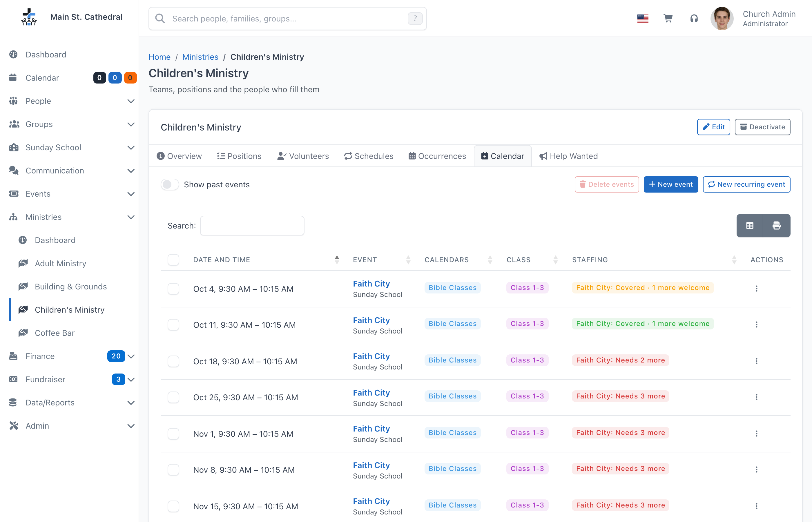The height and width of the screenshot is (522, 812).
Task: Focus the global people search box
Action: 287,18
